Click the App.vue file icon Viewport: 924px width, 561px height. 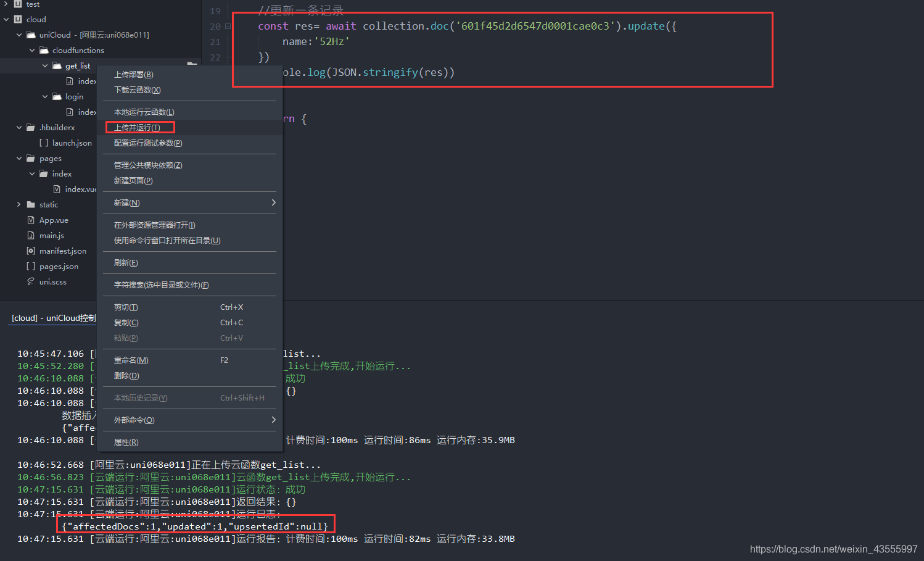tap(31, 220)
